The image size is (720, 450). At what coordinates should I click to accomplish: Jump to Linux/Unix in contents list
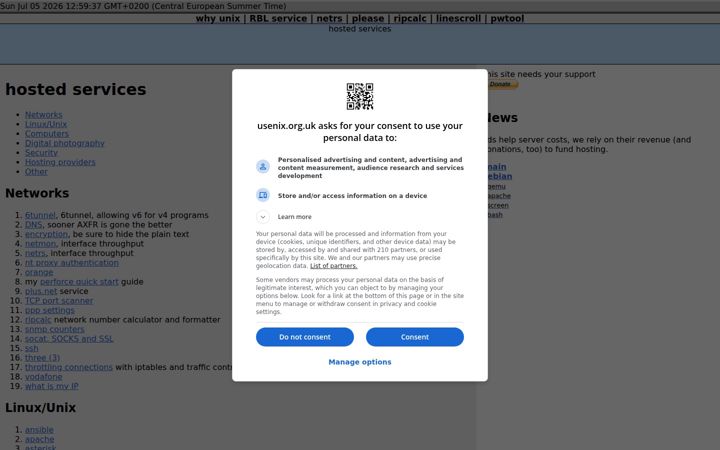46,124
